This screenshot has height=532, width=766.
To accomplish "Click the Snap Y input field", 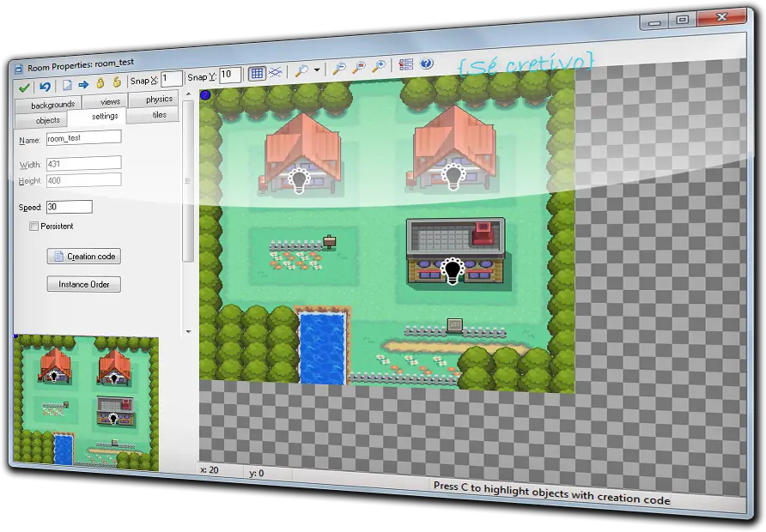I will 230,75.
